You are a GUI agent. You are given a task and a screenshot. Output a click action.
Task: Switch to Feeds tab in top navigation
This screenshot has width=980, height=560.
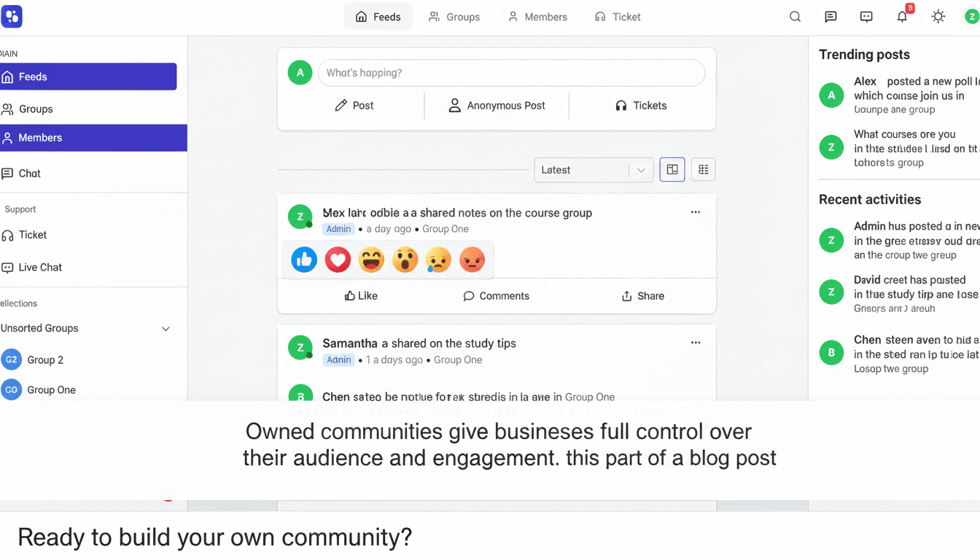tap(378, 17)
